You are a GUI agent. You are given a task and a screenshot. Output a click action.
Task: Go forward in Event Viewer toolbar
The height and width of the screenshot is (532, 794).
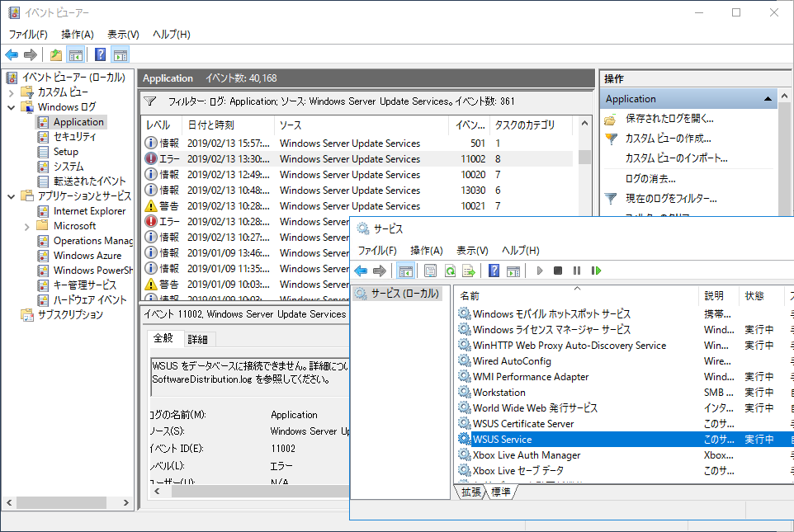click(31, 54)
